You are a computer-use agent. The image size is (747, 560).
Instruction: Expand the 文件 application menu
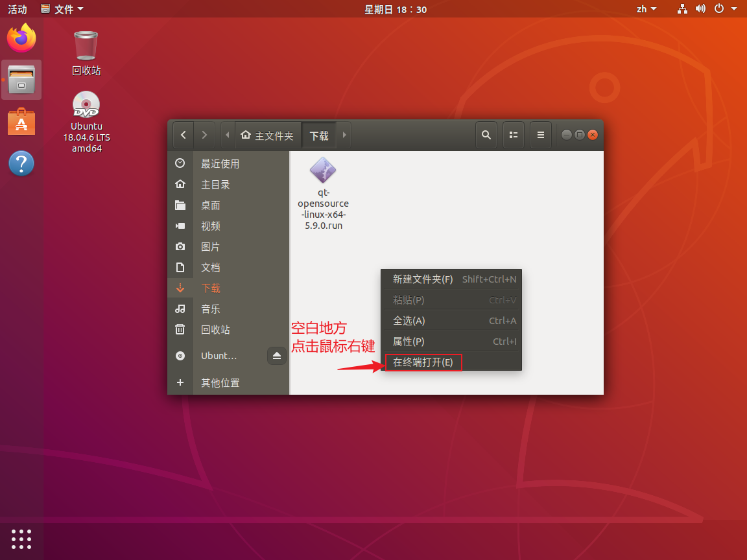[x=62, y=8]
